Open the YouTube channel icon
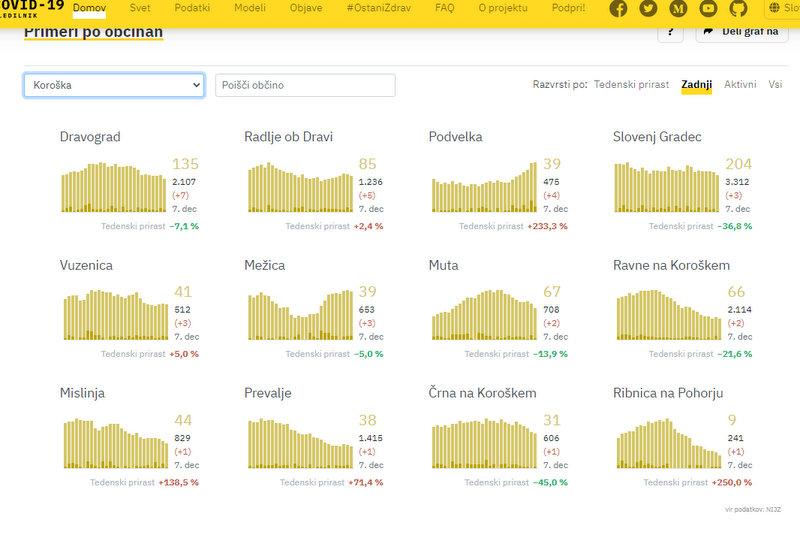 click(708, 9)
